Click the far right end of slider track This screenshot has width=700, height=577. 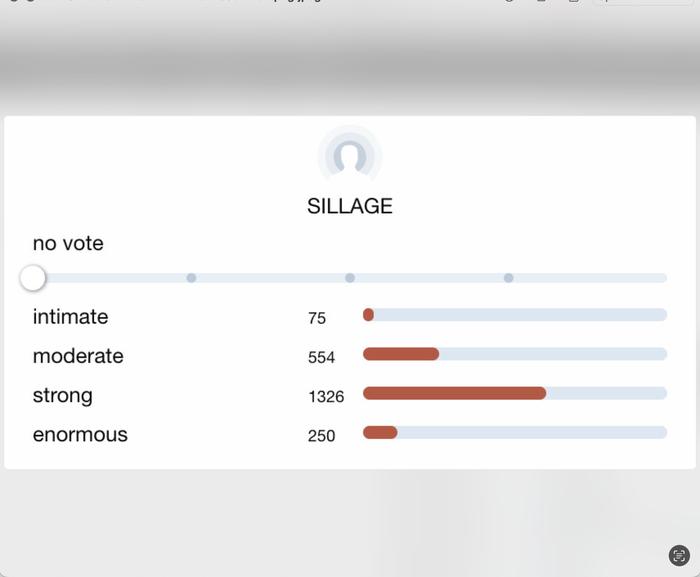coord(662,278)
